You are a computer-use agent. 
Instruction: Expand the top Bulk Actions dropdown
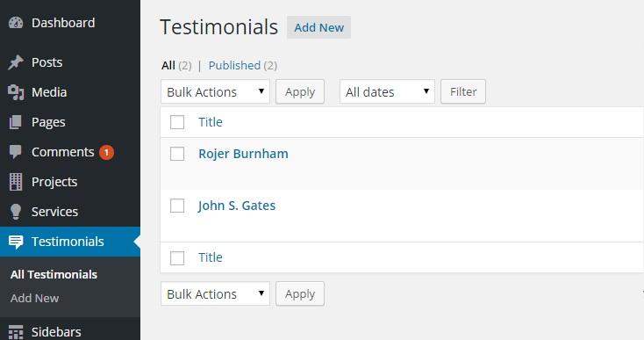215,91
